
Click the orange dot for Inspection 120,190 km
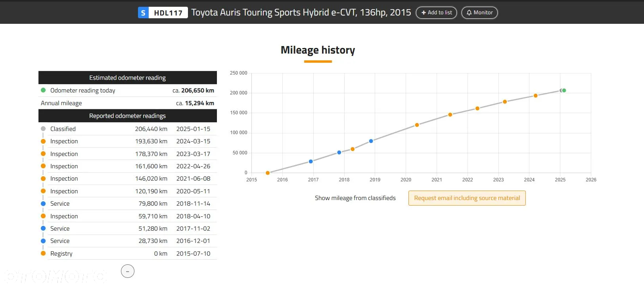tap(43, 191)
